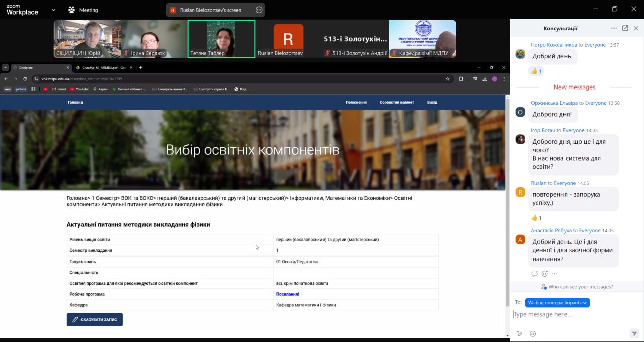Click the send message arrow icon
The width and height of the screenshot is (644, 342).
(x=634, y=334)
